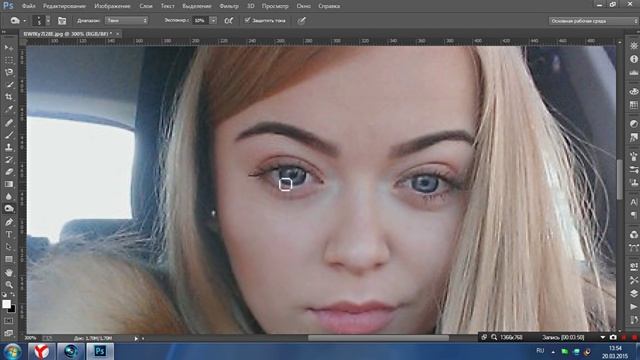Click the Exposure value field
Viewport: 640px width, 360px height.
click(200, 20)
